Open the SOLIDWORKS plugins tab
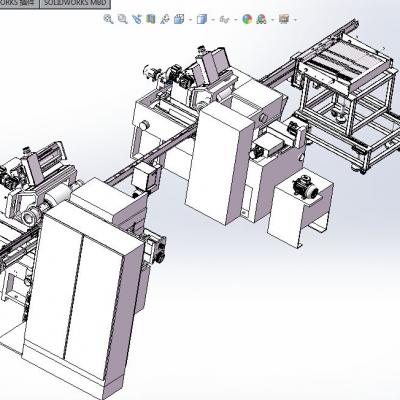Image resolution: width=400 pixels, height=400 pixels. pos(19,3)
